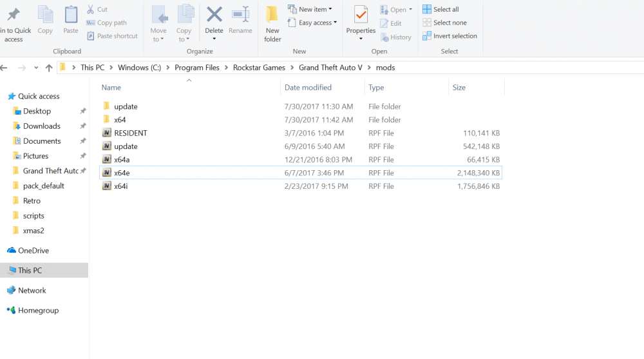Screen dimensions: 644x359
Task: Select the x64 folder
Action: coord(301,120)
